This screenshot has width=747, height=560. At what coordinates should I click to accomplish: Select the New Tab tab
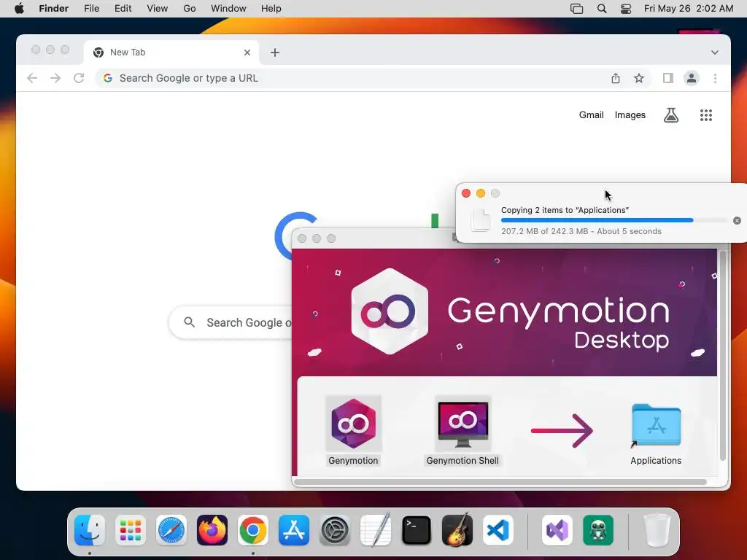point(171,52)
